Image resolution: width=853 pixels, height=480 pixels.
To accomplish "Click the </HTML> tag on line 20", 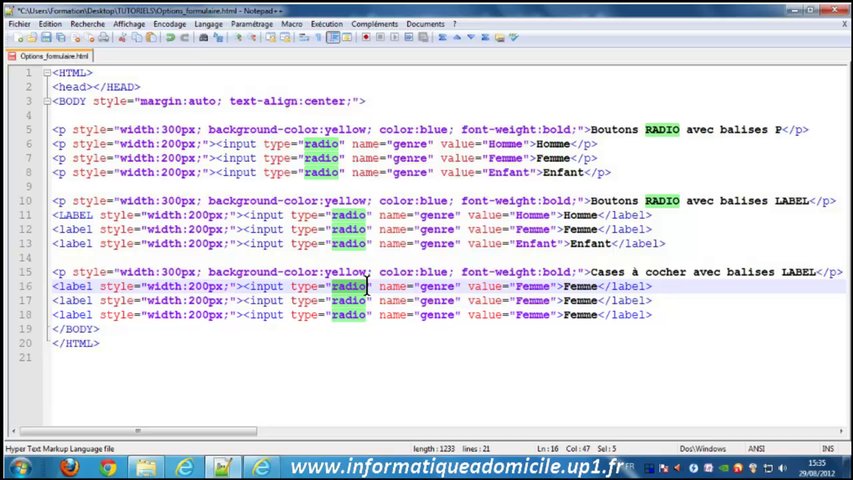I will (76, 343).
